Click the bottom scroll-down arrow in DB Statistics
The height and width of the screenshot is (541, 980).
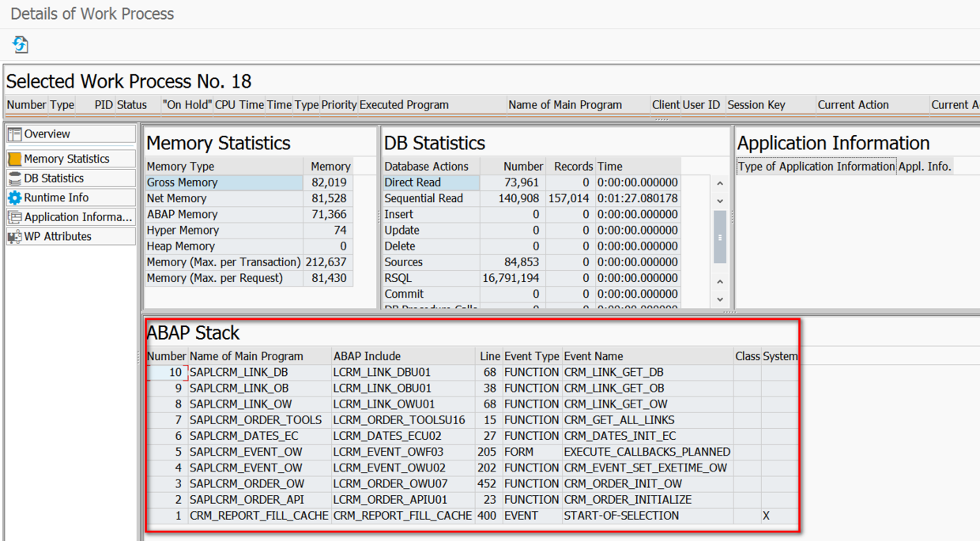tap(720, 299)
